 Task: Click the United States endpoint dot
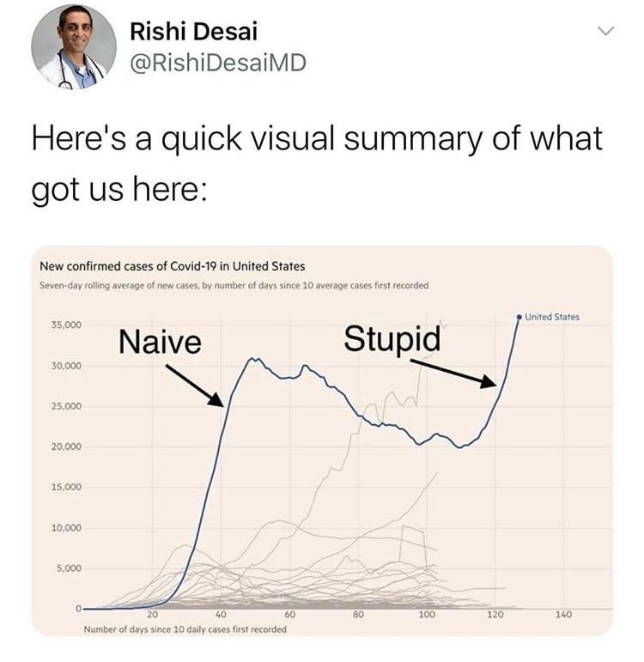click(x=519, y=318)
